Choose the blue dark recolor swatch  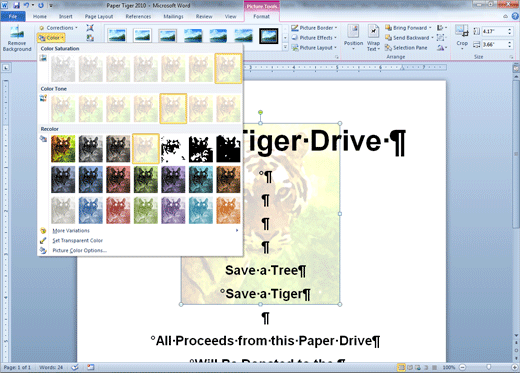pyautogui.click(x=91, y=180)
